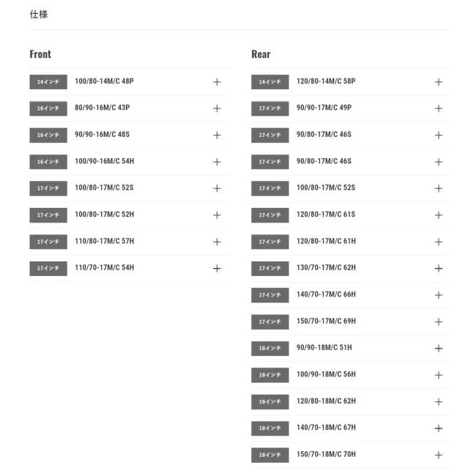
Task: Expand the 90/90-17M/C 49P rear row
Action: (439, 108)
